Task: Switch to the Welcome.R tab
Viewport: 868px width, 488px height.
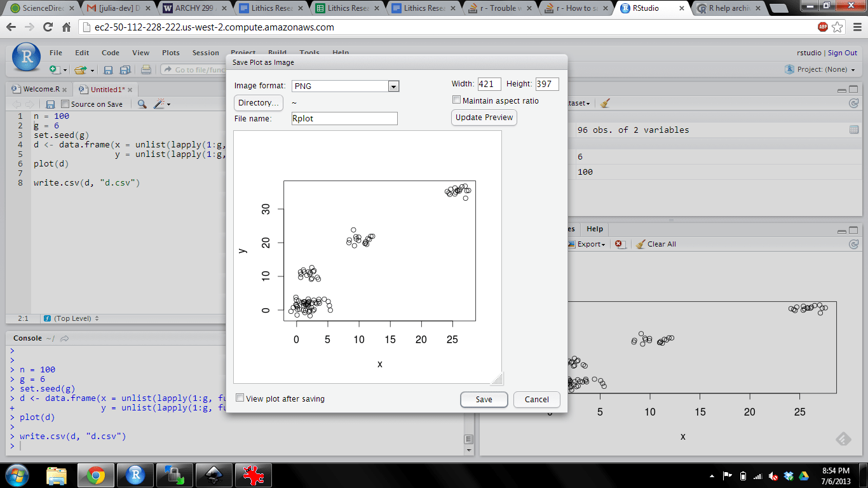Action: click(39, 90)
